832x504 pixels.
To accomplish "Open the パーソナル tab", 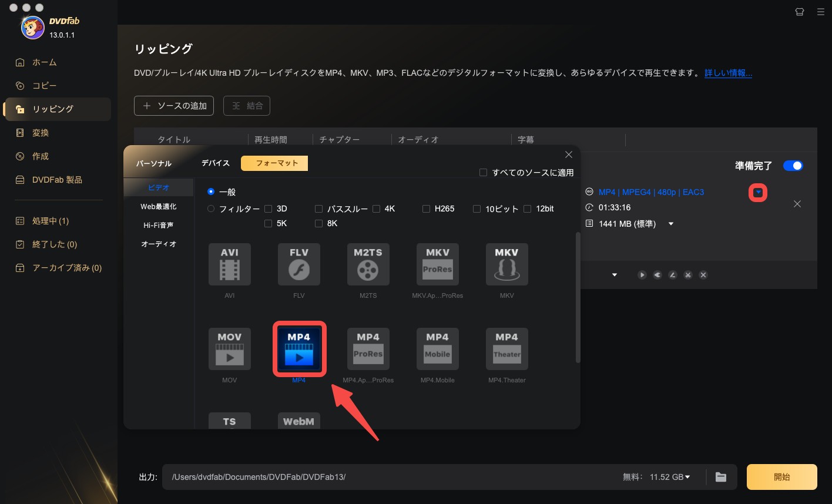I will coord(154,163).
